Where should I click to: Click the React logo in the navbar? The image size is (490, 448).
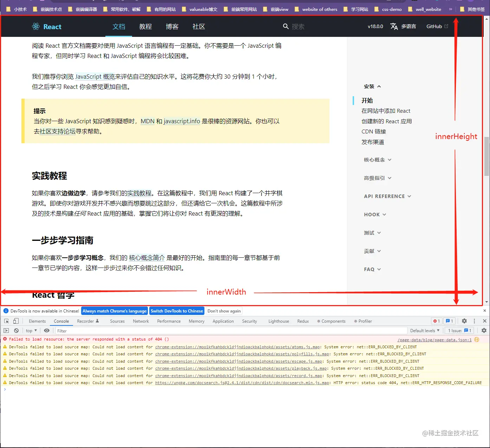pos(46,27)
